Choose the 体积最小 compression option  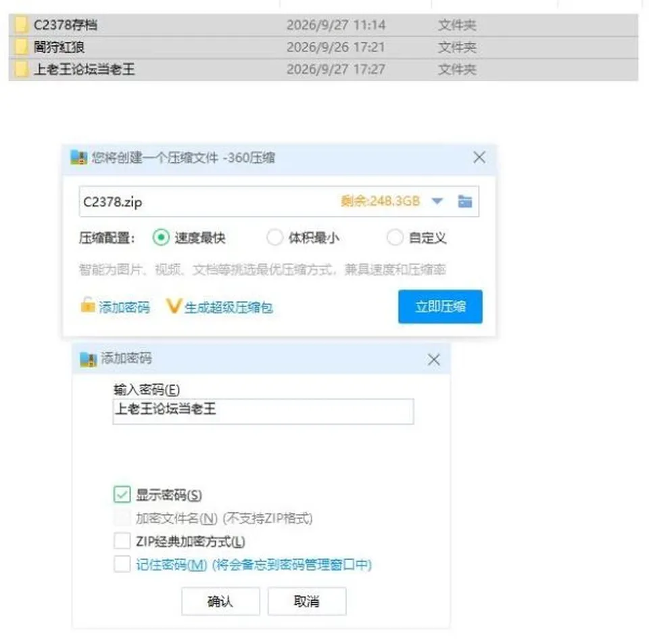274,237
